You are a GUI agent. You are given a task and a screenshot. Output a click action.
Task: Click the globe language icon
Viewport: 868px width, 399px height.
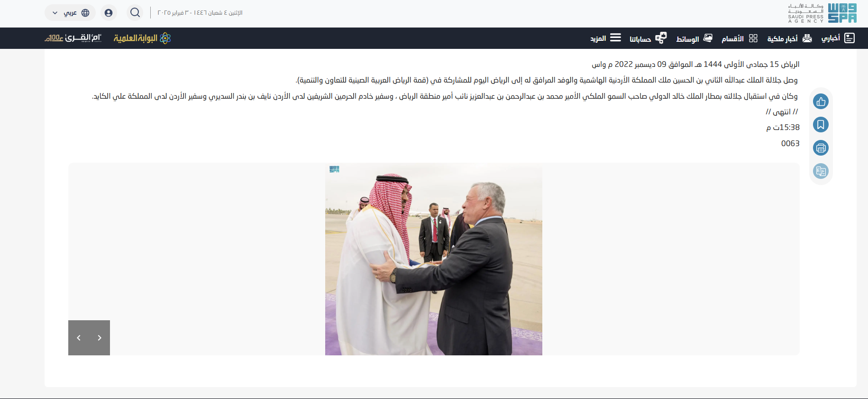85,13
